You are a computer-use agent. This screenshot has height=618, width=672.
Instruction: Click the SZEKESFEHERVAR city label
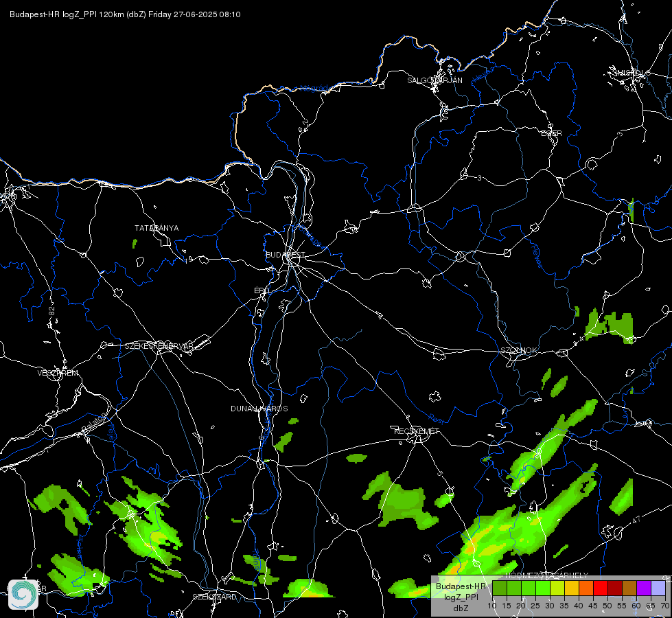(x=159, y=346)
